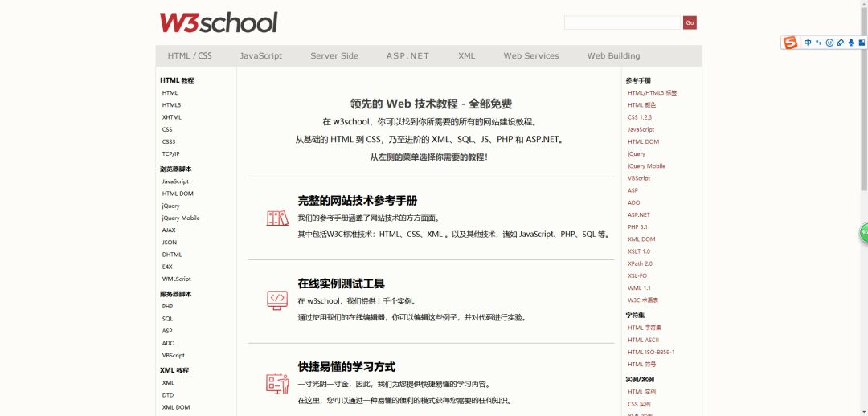The image size is (868, 416).
Task: Open HTML 字符集 link
Action: point(645,328)
